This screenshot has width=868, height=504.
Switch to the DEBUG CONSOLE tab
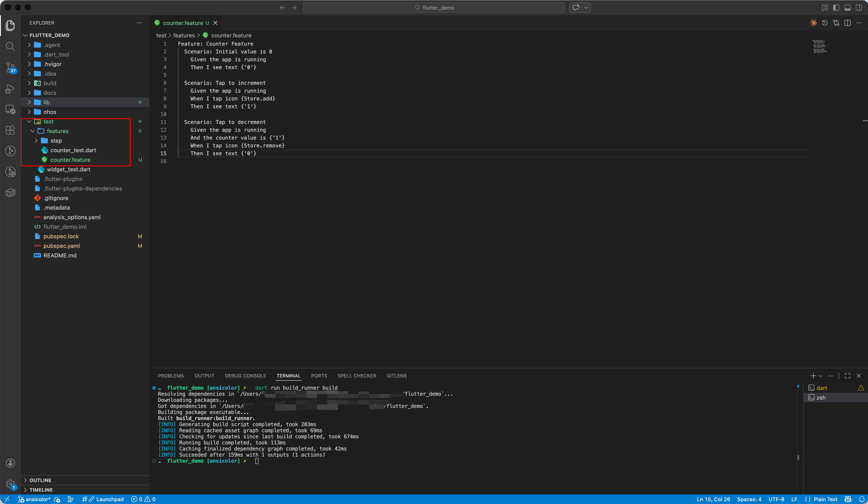click(x=245, y=375)
